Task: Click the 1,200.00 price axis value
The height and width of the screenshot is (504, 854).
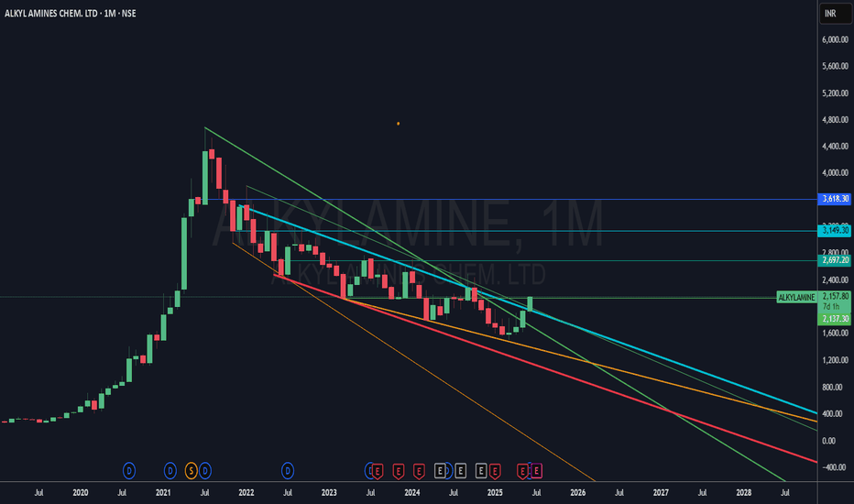Action: (x=835, y=360)
